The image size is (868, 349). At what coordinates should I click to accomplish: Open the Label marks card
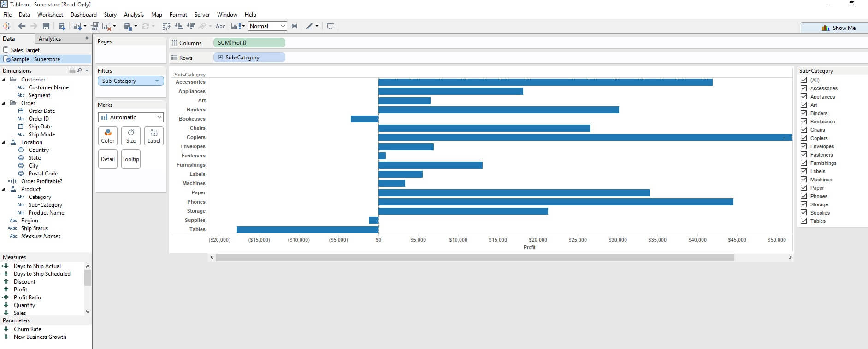click(154, 136)
